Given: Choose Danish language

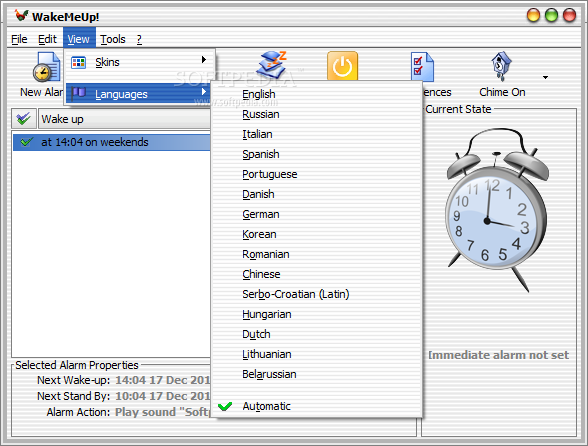Looking at the screenshot, I should click(x=317, y=194).
